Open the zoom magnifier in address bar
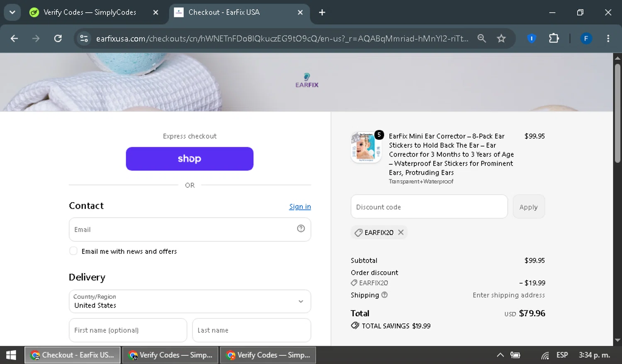This screenshot has width=622, height=364. [x=481, y=39]
